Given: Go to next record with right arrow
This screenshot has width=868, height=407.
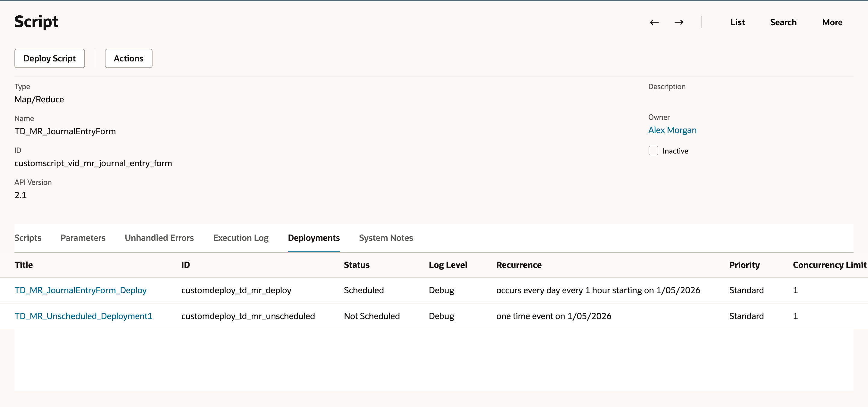Looking at the screenshot, I should [x=679, y=23].
